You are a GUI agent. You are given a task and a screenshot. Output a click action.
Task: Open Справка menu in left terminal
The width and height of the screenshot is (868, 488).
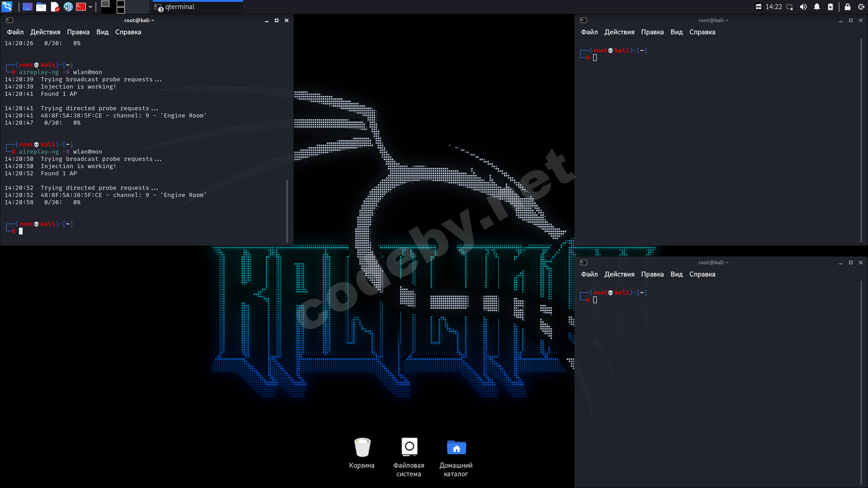coord(128,32)
